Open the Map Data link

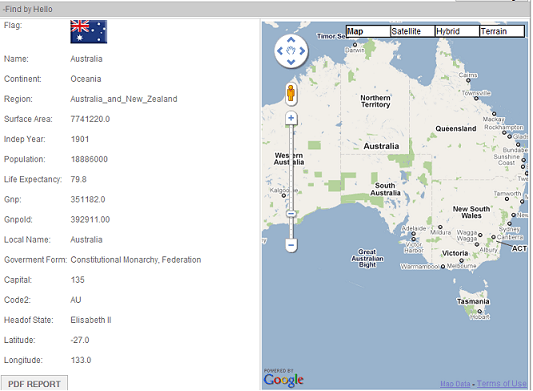point(455,384)
